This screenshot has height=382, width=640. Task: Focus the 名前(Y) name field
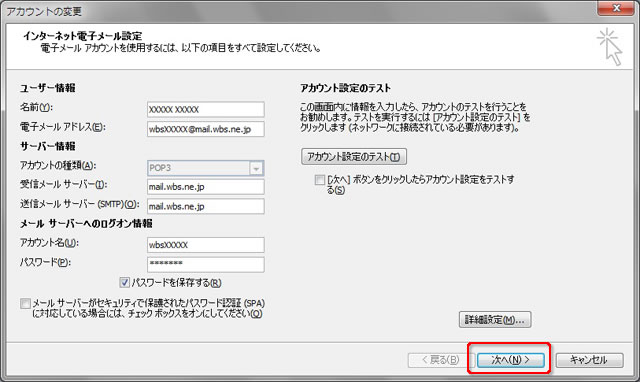[206, 109]
